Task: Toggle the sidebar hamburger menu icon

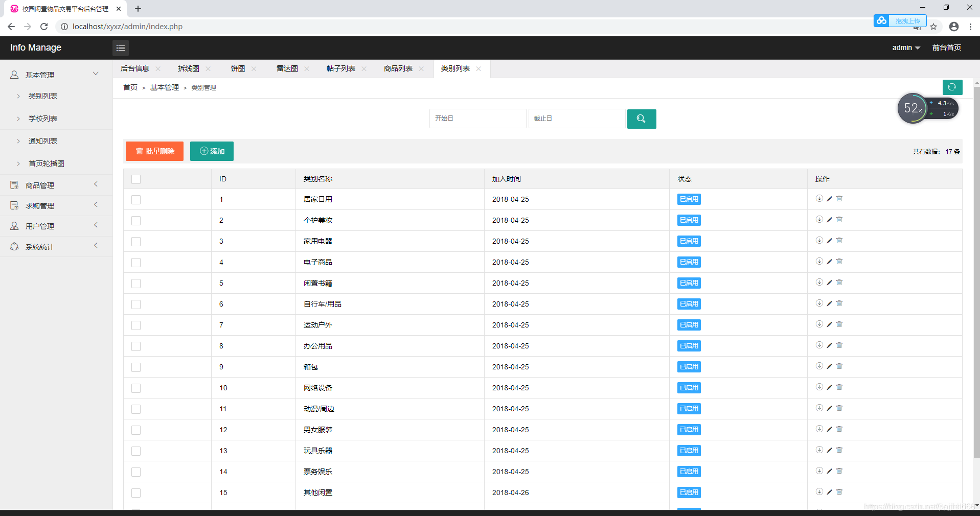Action: 121,48
